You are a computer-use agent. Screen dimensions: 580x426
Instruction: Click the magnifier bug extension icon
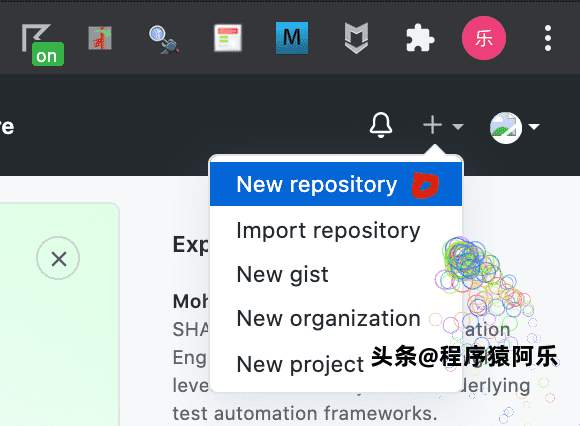164,39
